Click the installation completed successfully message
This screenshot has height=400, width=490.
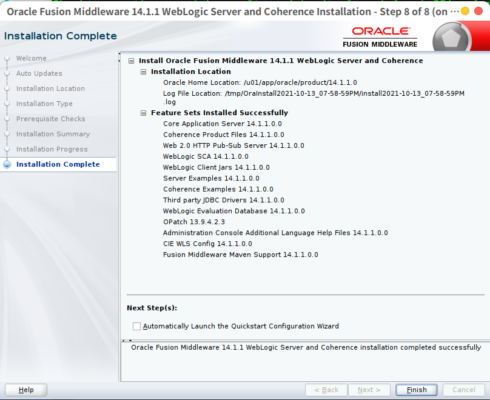[306, 347]
